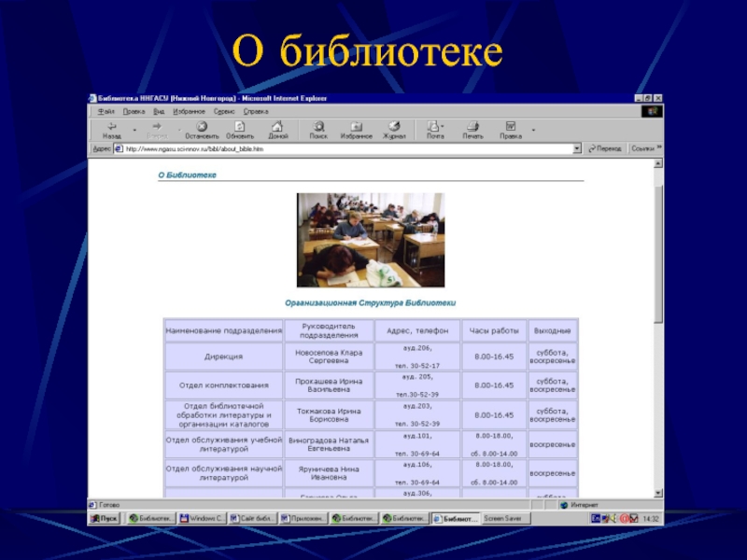The width and height of the screenshot is (747, 560).
Task: Click the Готово status bar text
Action: [x=109, y=505]
